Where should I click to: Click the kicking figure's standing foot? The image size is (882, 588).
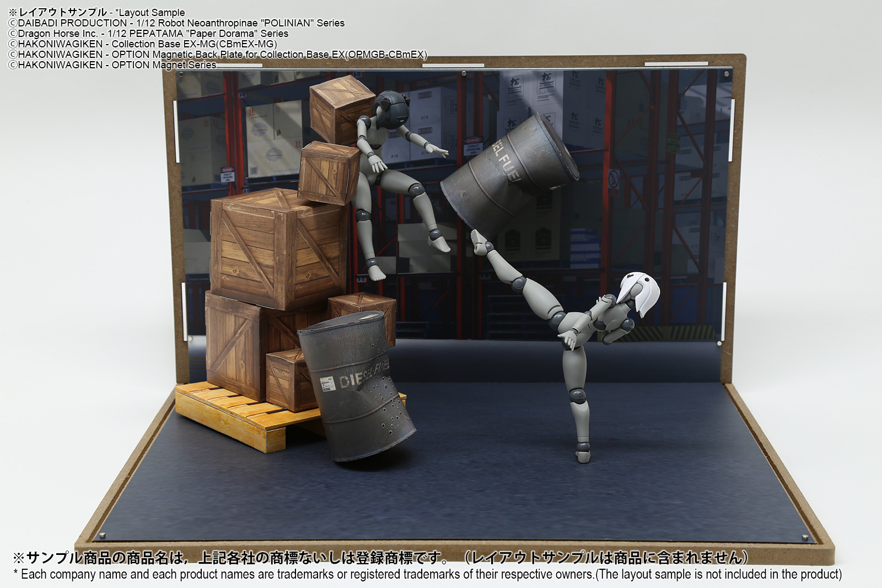582,455
